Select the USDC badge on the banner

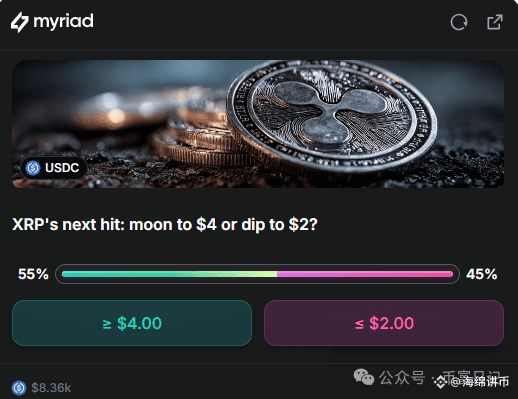click(x=54, y=168)
